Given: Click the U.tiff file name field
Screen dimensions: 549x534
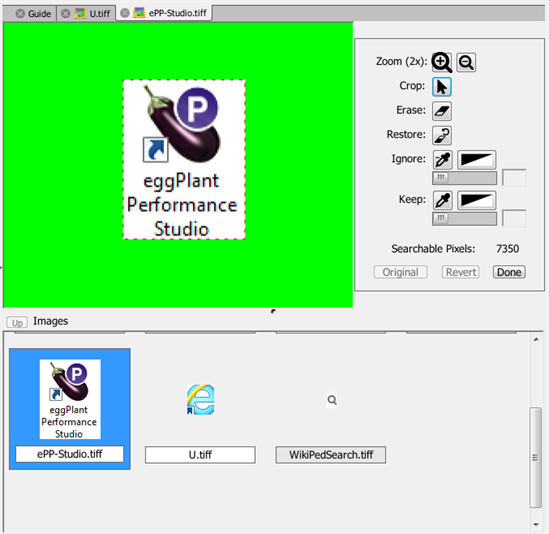Looking at the screenshot, I should (200, 455).
